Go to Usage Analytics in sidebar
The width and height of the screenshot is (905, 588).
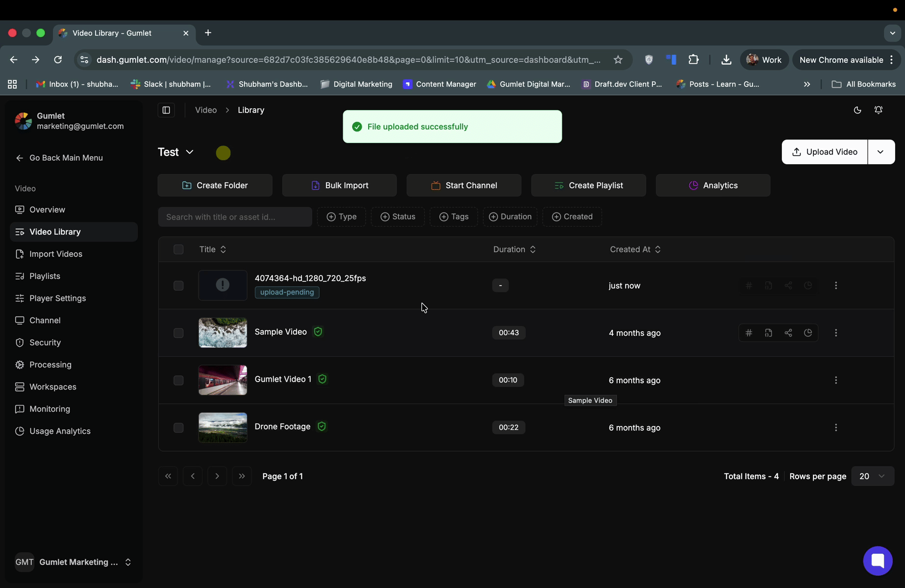[x=60, y=431]
